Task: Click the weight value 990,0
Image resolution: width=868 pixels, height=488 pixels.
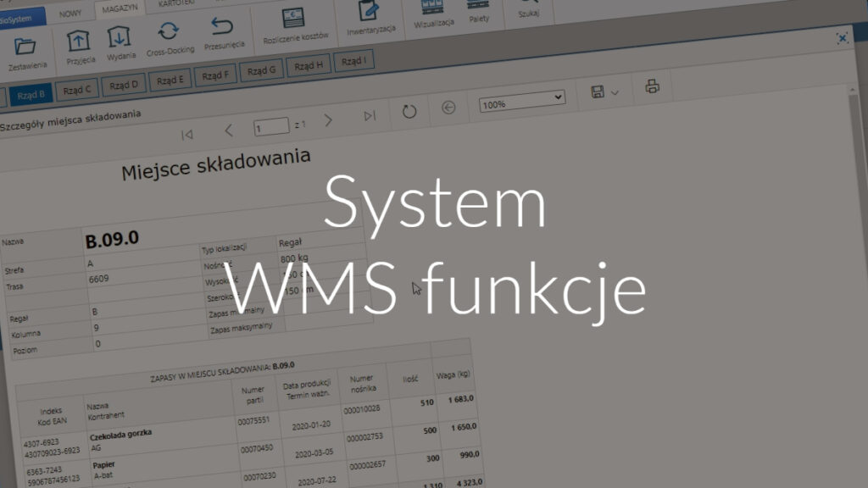Action: tap(470, 455)
